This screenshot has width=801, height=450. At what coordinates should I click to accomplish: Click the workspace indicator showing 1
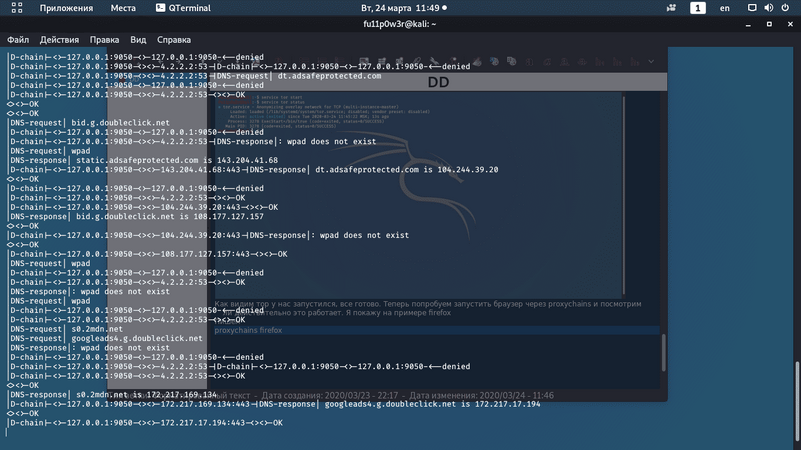click(697, 8)
